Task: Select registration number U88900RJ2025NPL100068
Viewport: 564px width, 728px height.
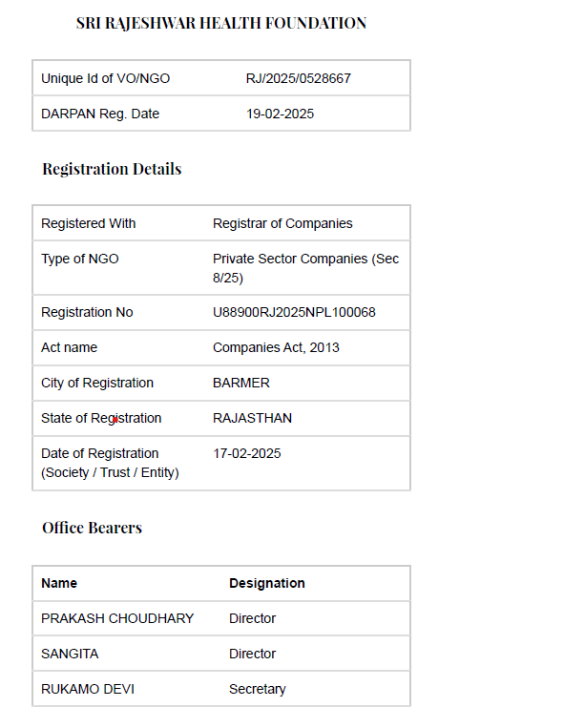Action: [x=294, y=312]
